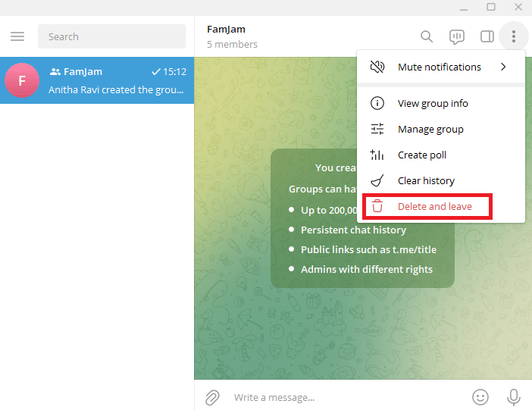
Task: Open the emoji picker smiley
Action: (480, 397)
